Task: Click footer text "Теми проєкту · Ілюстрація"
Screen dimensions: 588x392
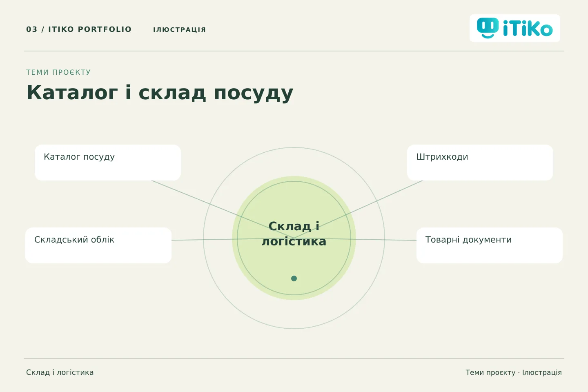Action: click(514, 372)
